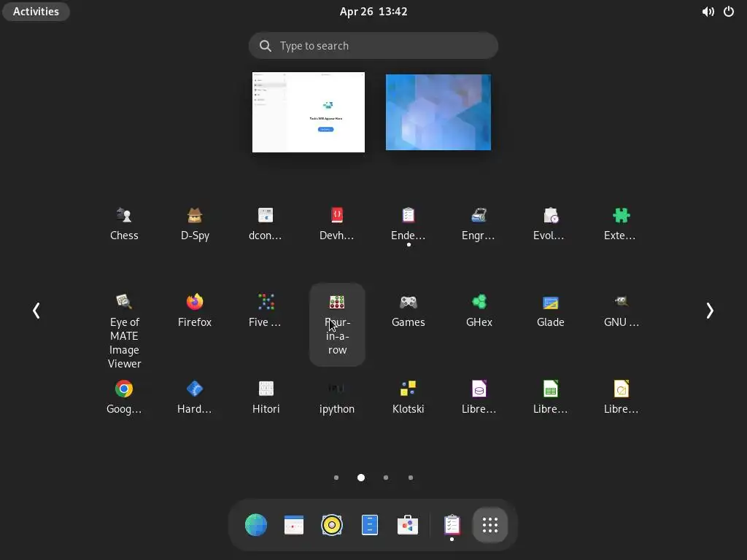Switch to the empty blue workspace thumbnail
Viewport: 747px width, 560px height.
438,112
